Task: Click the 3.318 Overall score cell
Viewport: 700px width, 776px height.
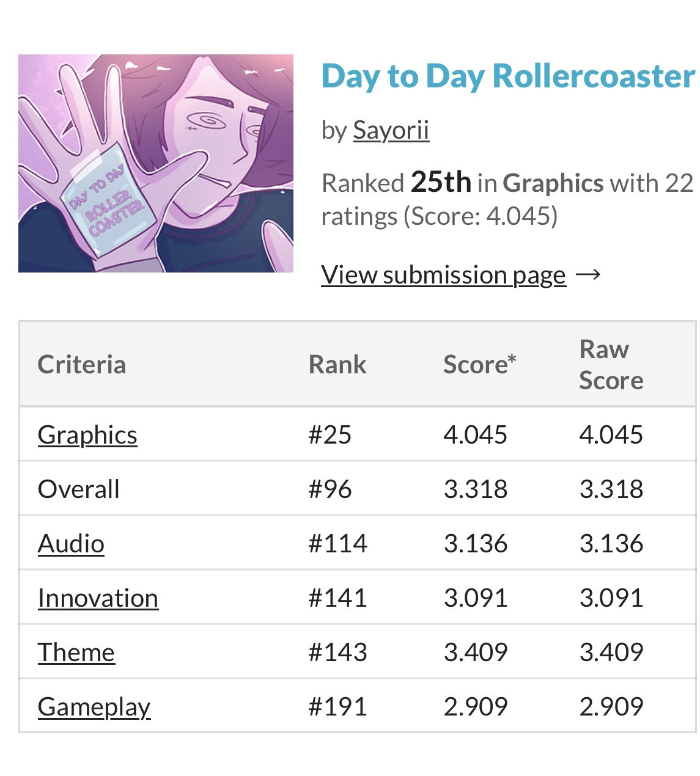Action: [x=476, y=489]
